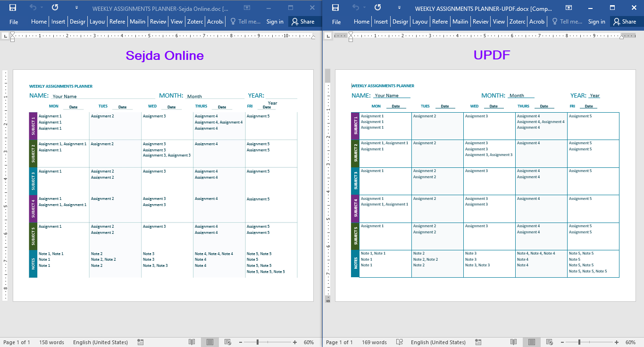Click 'Your Name' field in Sejda document
644x347 pixels.
click(65, 97)
